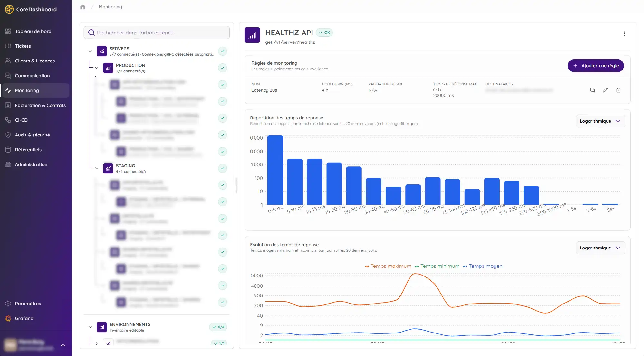
Task: Click the CoreDashboard logo icon
Action: point(9,9)
